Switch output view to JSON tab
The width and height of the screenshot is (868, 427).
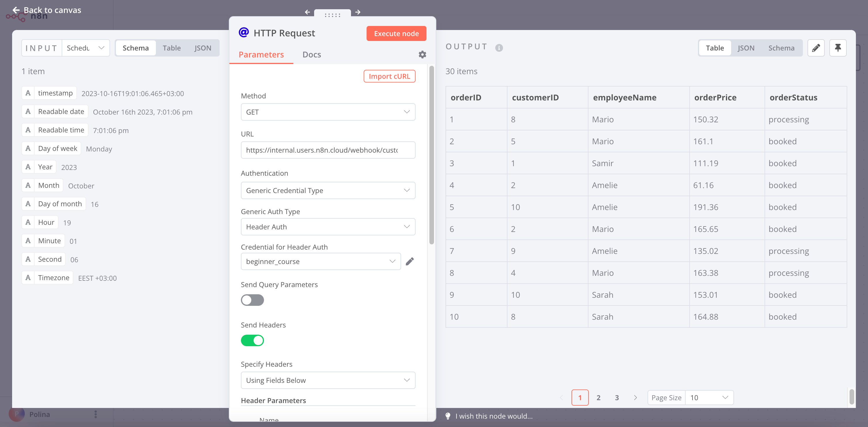746,48
